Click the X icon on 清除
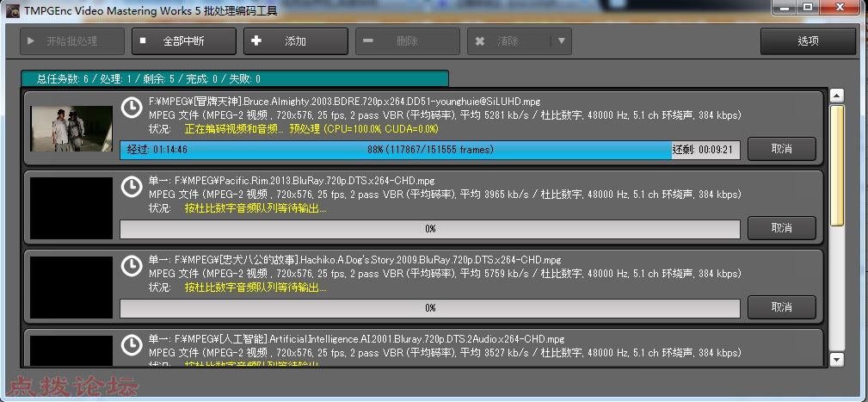Screen dimensions: 868x402 tap(479, 41)
